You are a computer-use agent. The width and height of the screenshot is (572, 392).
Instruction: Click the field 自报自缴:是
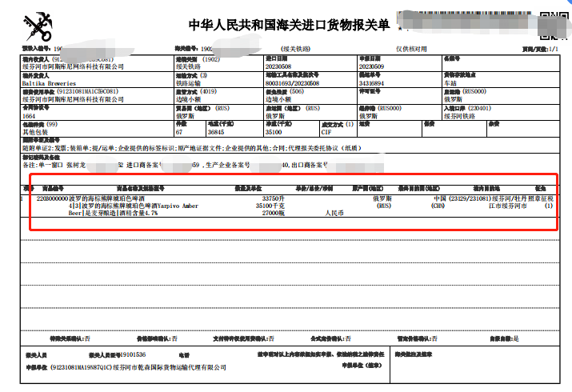coord(505,338)
